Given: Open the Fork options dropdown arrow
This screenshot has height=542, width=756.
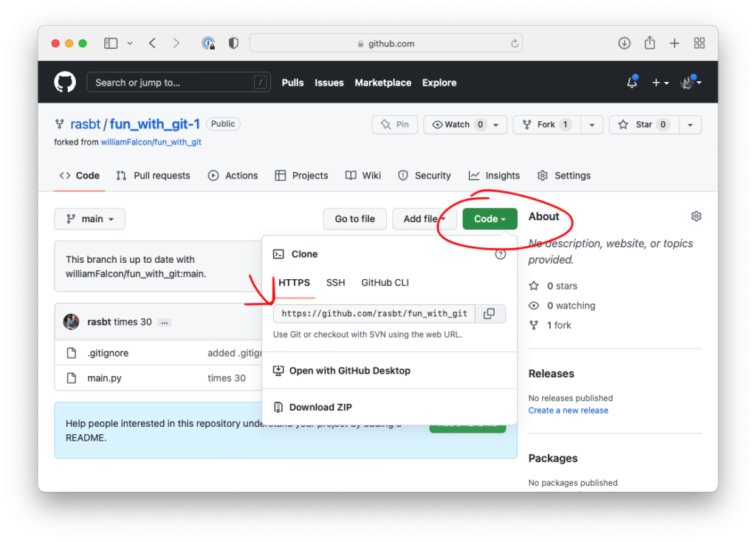Looking at the screenshot, I should [x=591, y=124].
